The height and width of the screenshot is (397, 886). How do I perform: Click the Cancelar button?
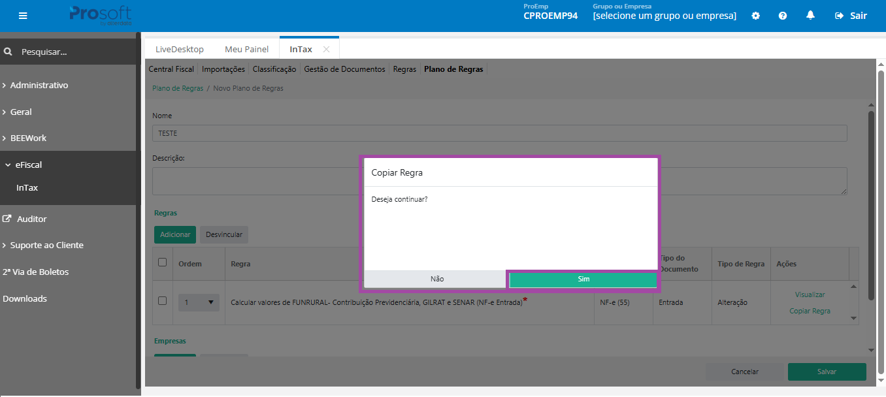744,372
